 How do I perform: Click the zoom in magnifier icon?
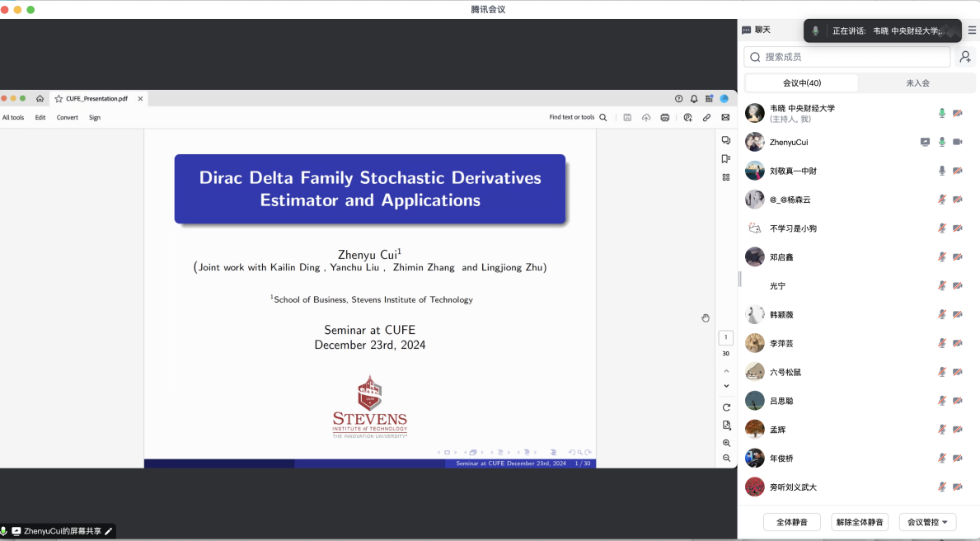(726, 443)
